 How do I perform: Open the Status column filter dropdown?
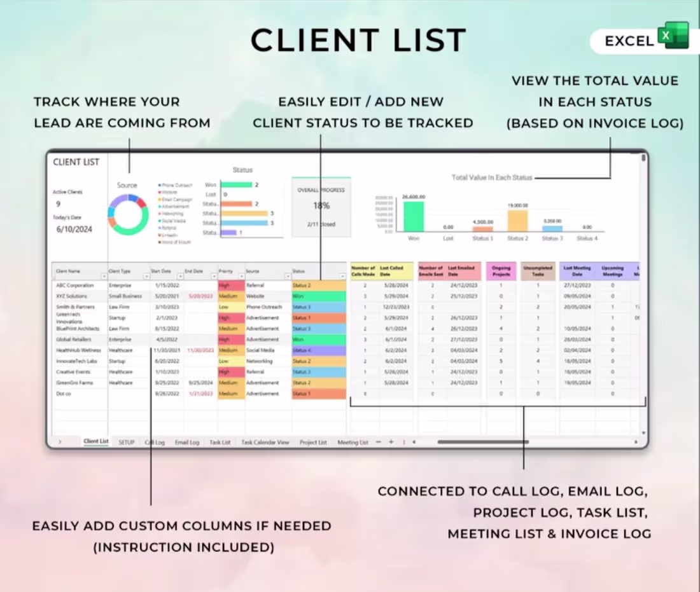click(344, 277)
